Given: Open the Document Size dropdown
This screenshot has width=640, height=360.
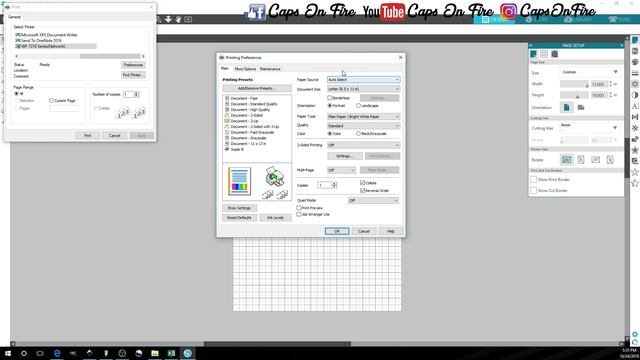Looking at the screenshot, I should pos(363,89).
